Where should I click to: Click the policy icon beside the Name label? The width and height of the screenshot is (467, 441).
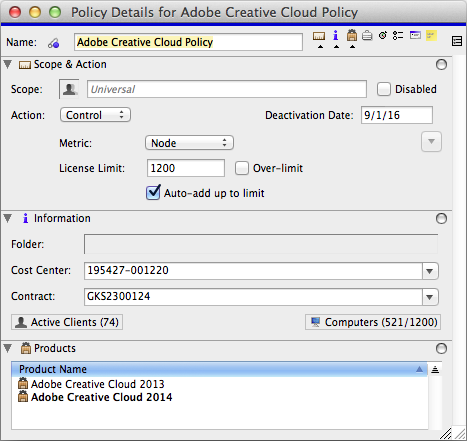pos(53,43)
